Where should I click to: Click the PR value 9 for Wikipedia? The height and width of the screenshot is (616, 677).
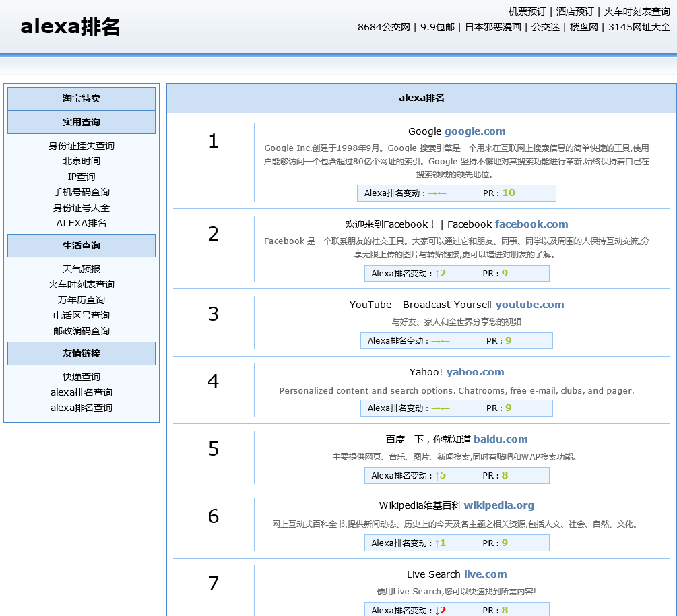[x=505, y=543]
